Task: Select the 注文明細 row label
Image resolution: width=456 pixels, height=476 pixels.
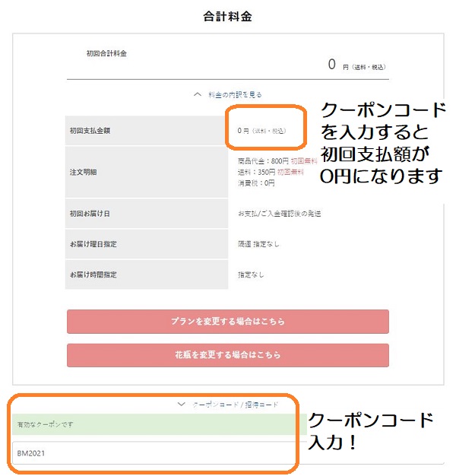Action: coord(83,172)
